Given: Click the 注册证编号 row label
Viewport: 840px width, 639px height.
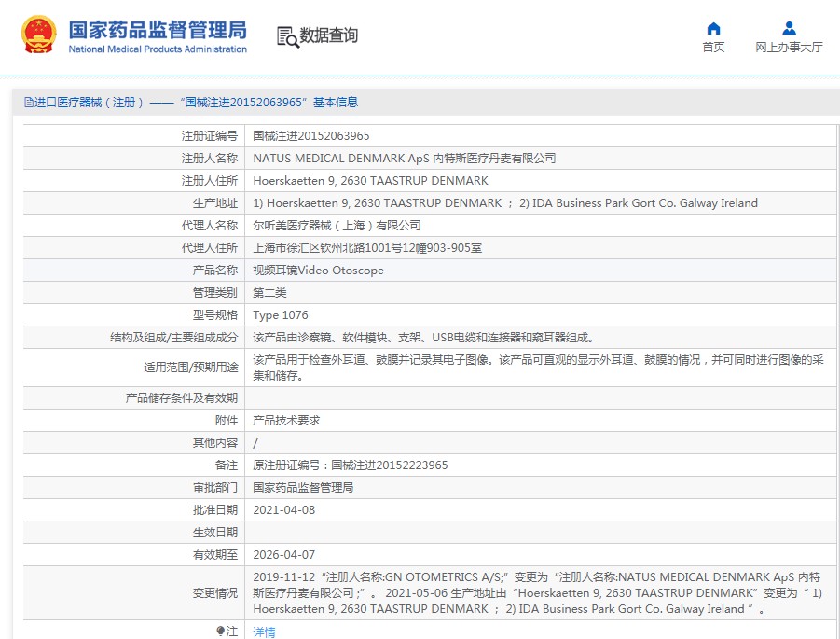Looking at the screenshot, I should [210, 136].
